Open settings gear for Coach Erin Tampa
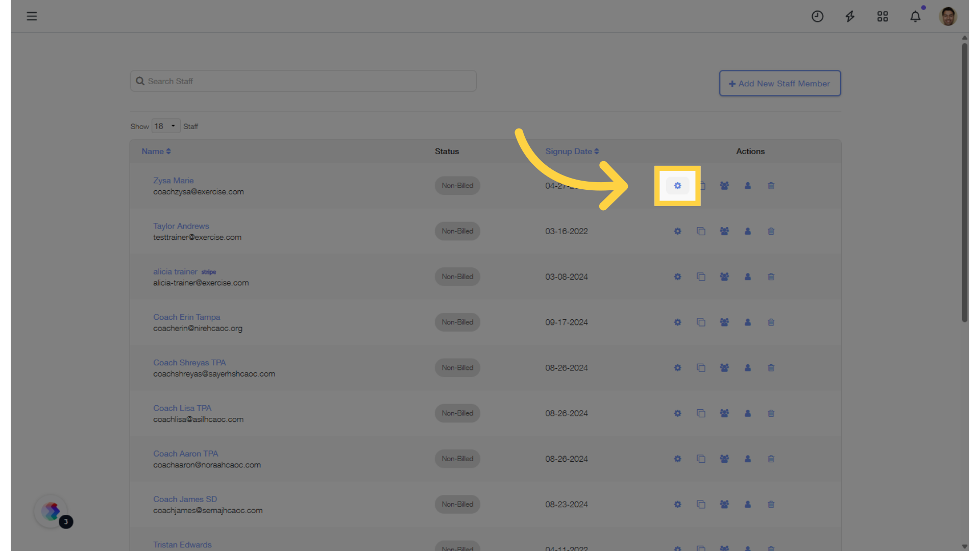This screenshot has height=551, width=980. coord(677,322)
